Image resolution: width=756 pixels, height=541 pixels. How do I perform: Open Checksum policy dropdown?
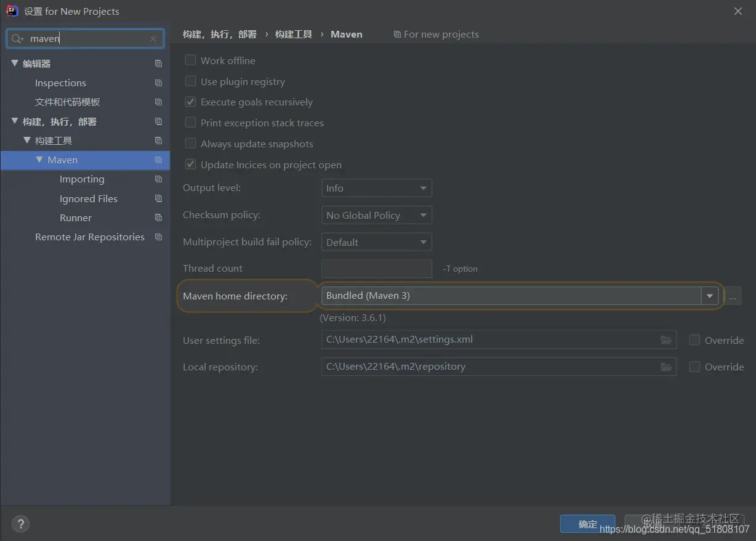point(377,215)
